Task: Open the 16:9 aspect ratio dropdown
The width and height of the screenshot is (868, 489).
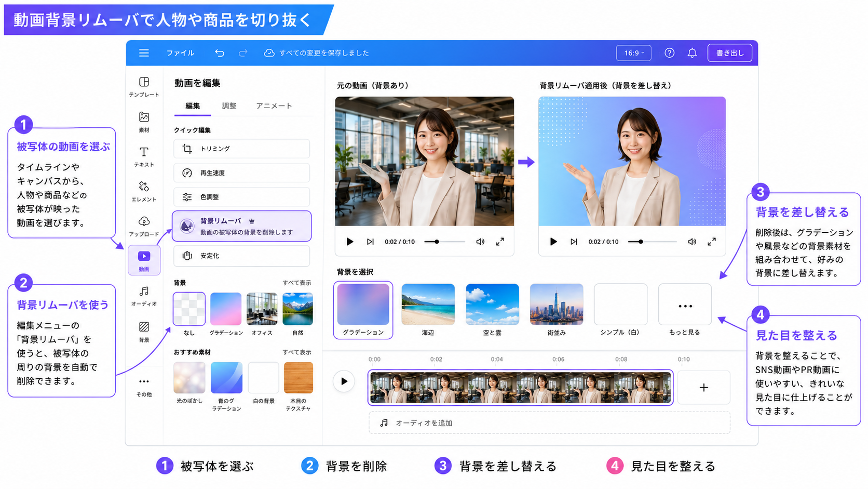Action: [634, 53]
